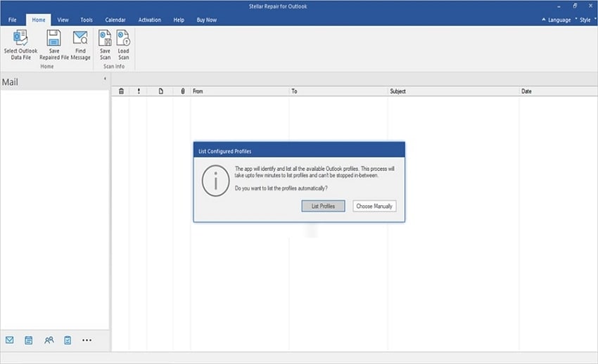Open the Tools tab
598x364 pixels.
point(87,20)
